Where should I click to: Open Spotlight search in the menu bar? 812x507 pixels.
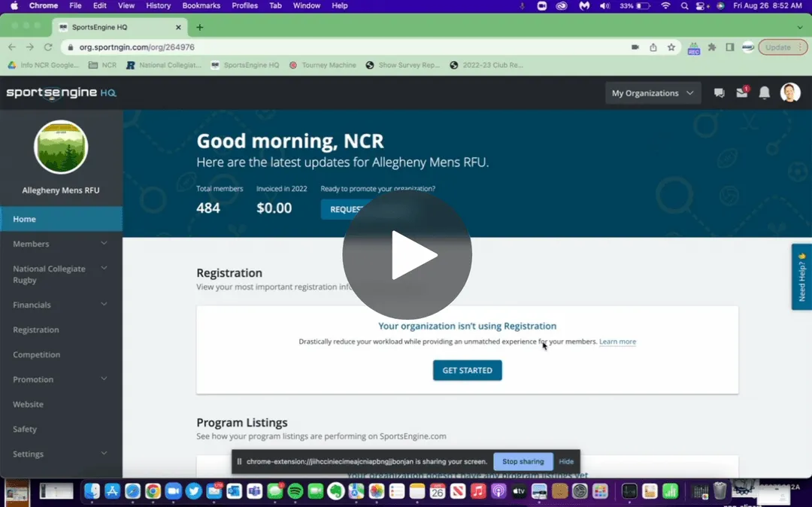(685, 6)
